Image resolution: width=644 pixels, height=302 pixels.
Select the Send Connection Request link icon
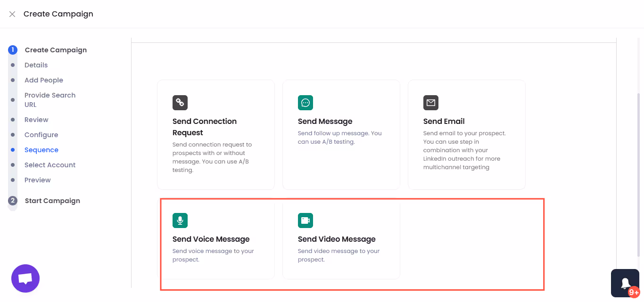click(180, 103)
